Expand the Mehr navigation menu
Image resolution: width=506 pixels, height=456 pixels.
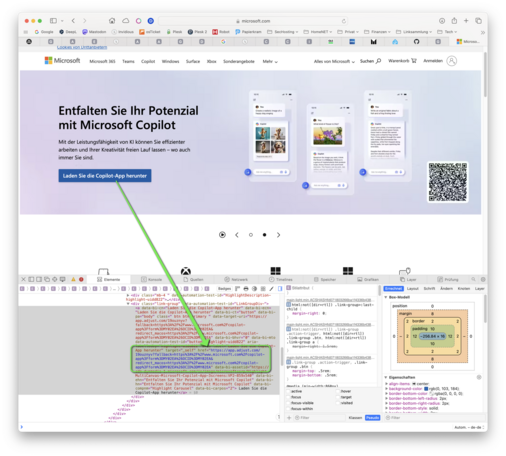pos(270,61)
